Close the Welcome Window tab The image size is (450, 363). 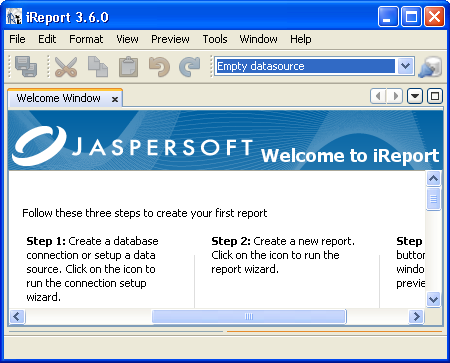click(115, 99)
